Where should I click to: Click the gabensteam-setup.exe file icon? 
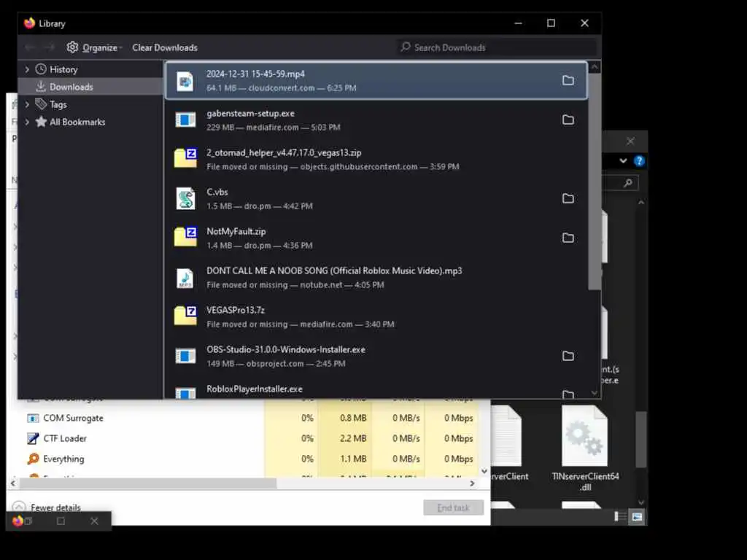pyautogui.click(x=185, y=120)
